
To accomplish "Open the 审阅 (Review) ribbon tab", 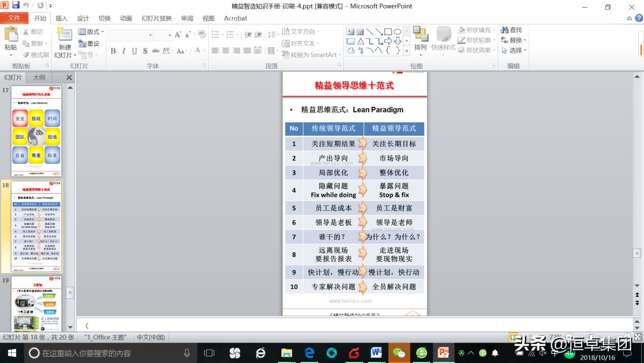I will coord(186,18).
